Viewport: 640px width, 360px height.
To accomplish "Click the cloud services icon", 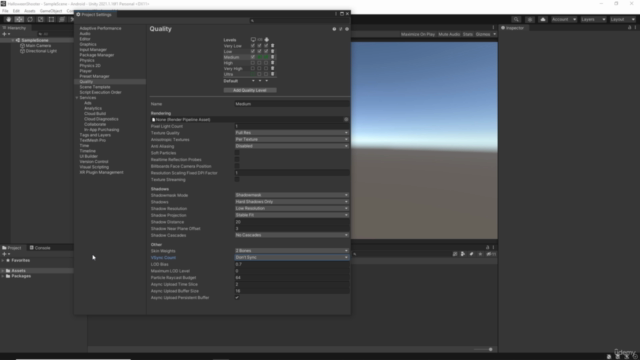I will pos(543,19).
